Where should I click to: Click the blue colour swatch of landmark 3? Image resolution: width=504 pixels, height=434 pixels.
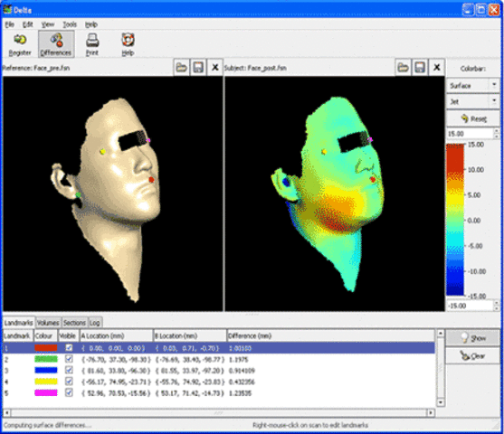[x=46, y=371]
